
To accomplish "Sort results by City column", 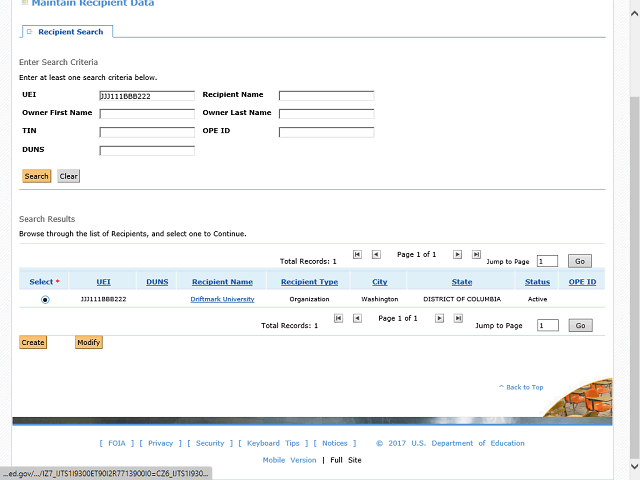I will pyautogui.click(x=380, y=282).
